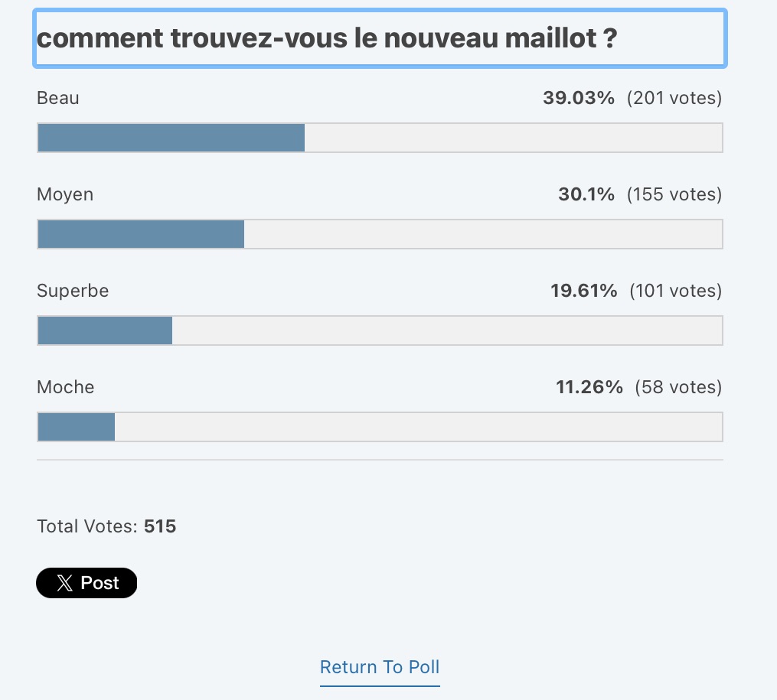This screenshot has height=700, width=777.
Task: Select the Superbe option label
Action: 73,291
